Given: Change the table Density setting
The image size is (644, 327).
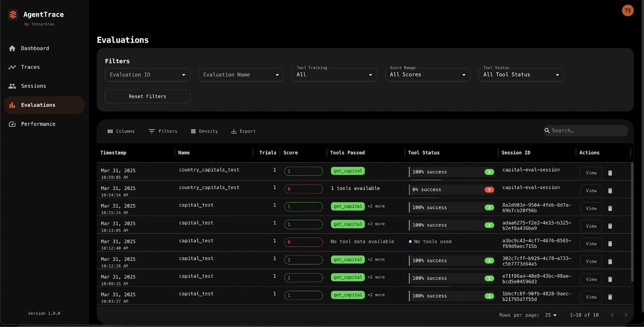Looking at the screenshot, I should pos(204,131).
